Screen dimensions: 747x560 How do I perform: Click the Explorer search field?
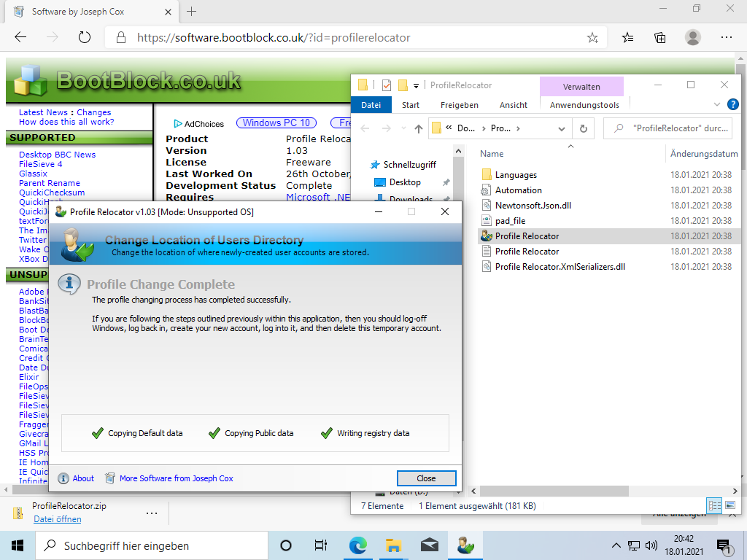668,128
